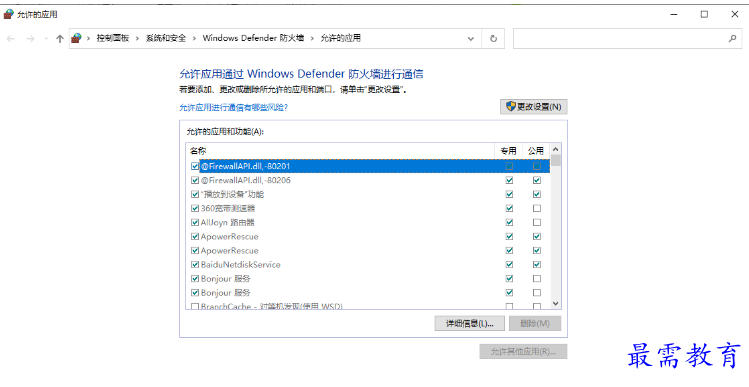The width and height of the screenshot is (749, 387).
Task: Select the BranchCache row text
Action: (x=272, y=306)
